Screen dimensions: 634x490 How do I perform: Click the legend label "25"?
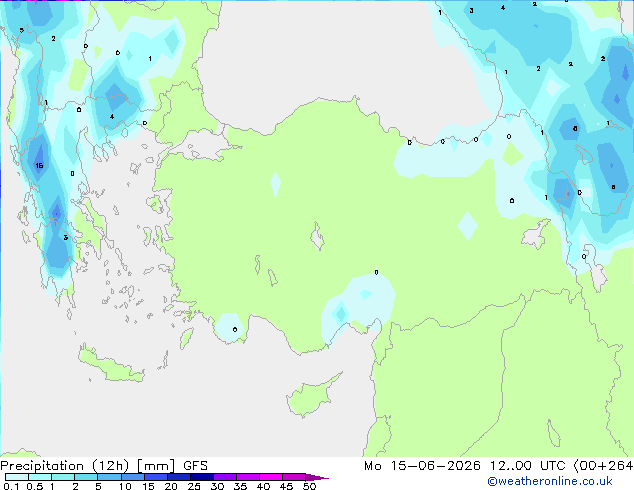(194, 486)
